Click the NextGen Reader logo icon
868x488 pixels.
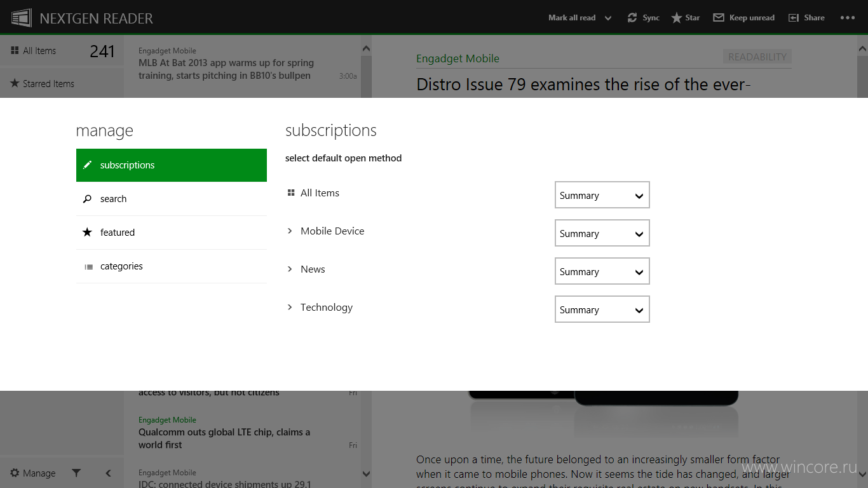pos(21,18)
